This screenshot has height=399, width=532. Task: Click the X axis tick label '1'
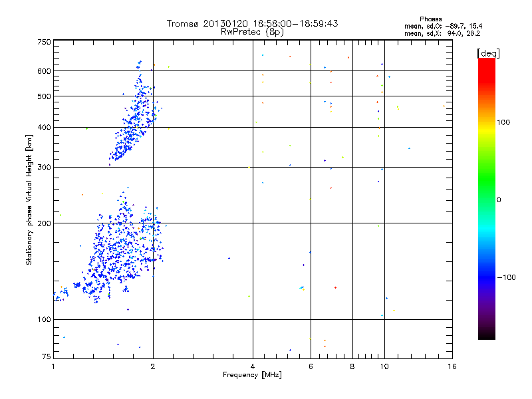click(x=53, y=366)
